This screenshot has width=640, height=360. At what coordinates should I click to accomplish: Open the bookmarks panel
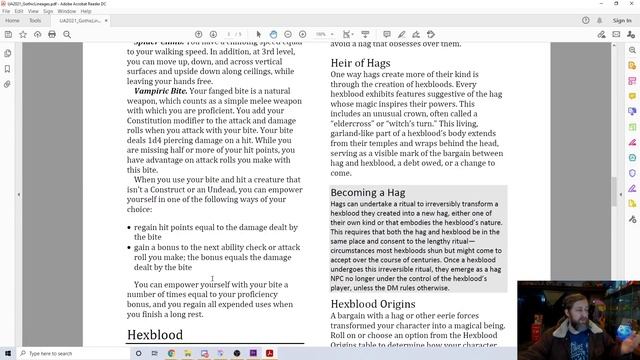coord(7,69)
